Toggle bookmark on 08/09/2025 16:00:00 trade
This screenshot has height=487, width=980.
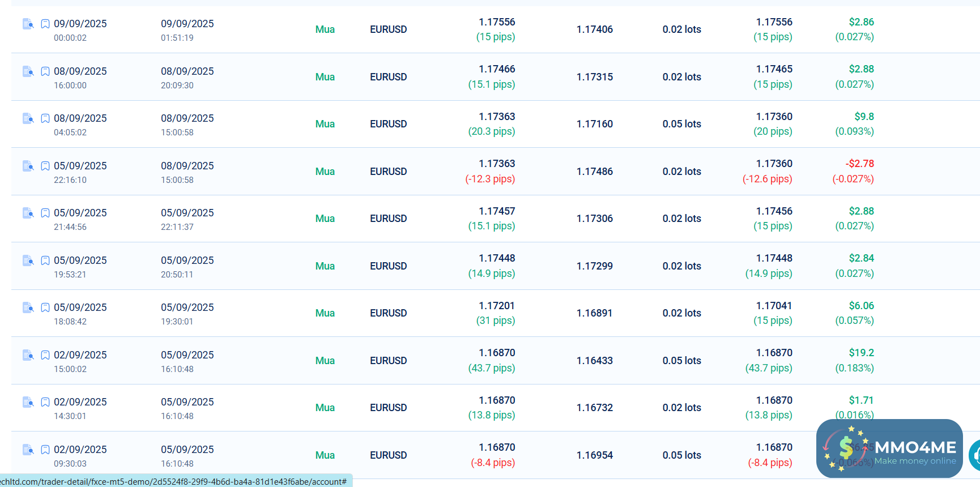[45, 71]
